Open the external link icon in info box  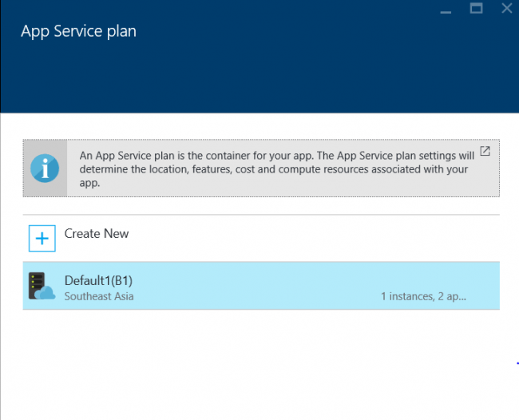tap(485, 151)
